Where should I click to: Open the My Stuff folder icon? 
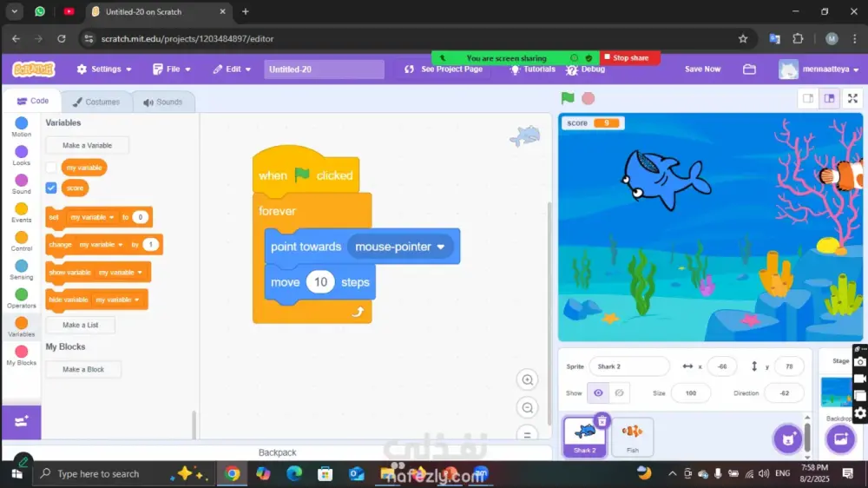[x=749, y=69]
